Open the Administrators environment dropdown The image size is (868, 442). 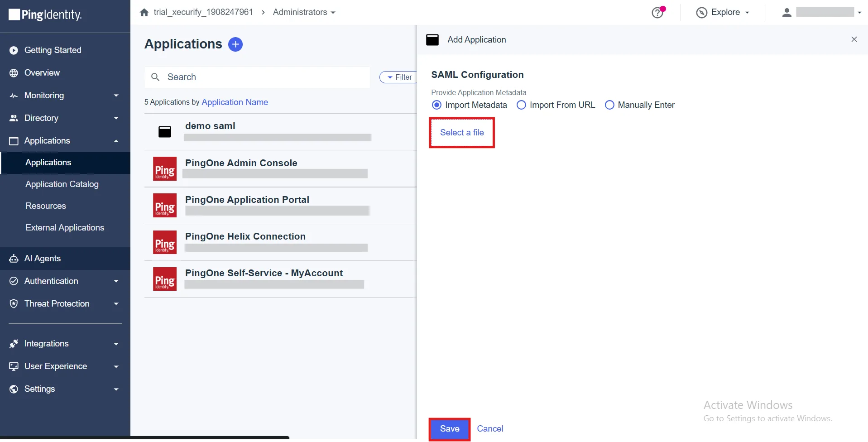(304, 12)
